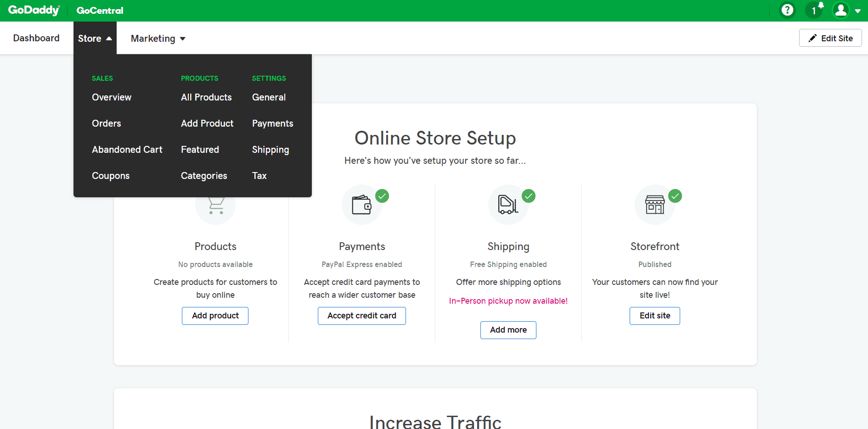Click the Edit site storefront button
Image resolution: width=868 pixels, height=429 pixels.
[x=655, y=316]
